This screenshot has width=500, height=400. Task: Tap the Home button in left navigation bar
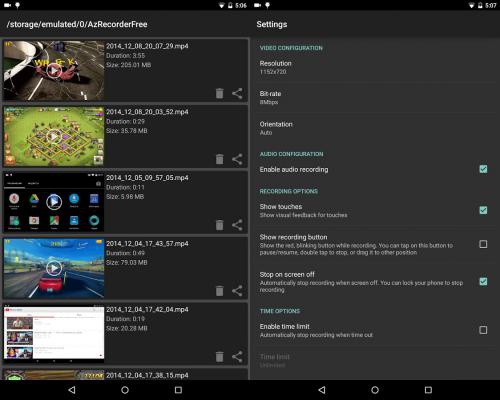(x=125, y=390)
